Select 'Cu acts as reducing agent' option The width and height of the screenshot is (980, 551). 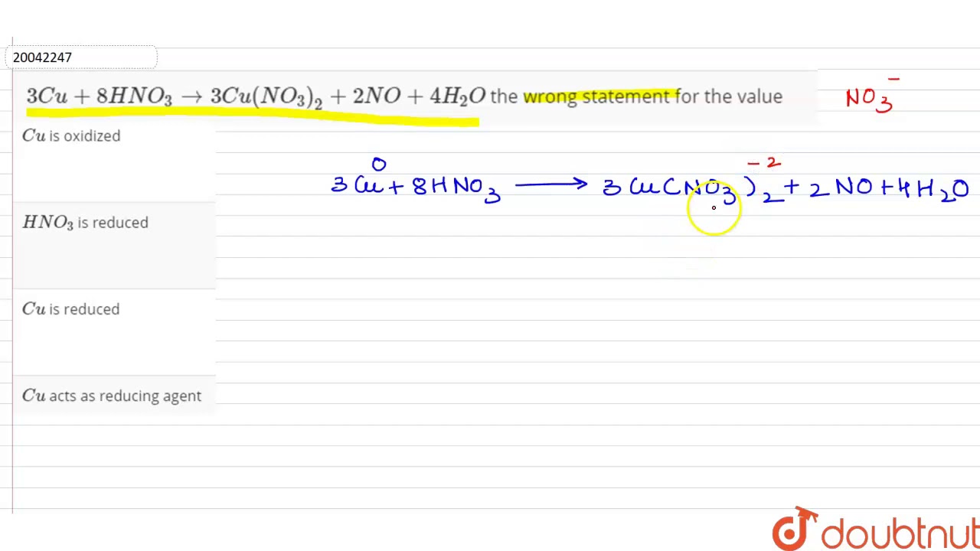coord(111,396)
